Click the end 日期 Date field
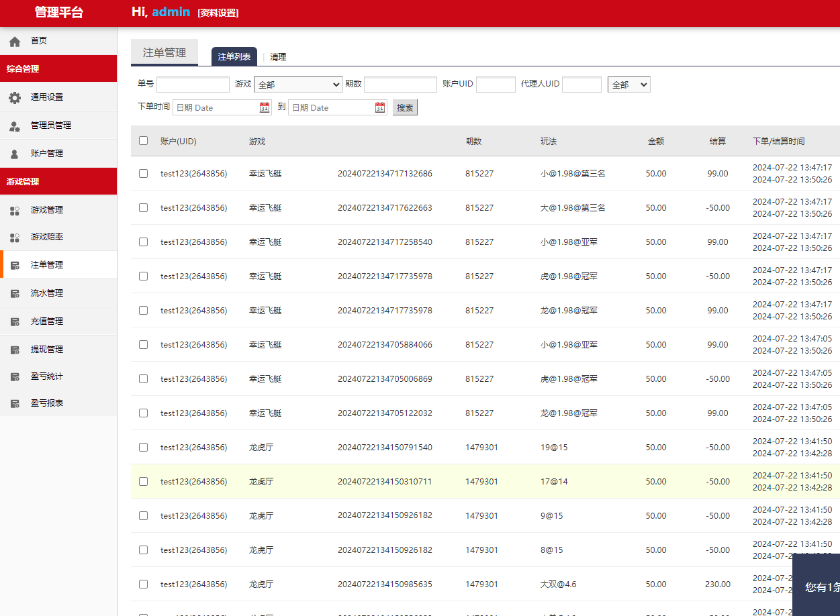The height and width of the screenshot is (616, 840). point(338,107)
